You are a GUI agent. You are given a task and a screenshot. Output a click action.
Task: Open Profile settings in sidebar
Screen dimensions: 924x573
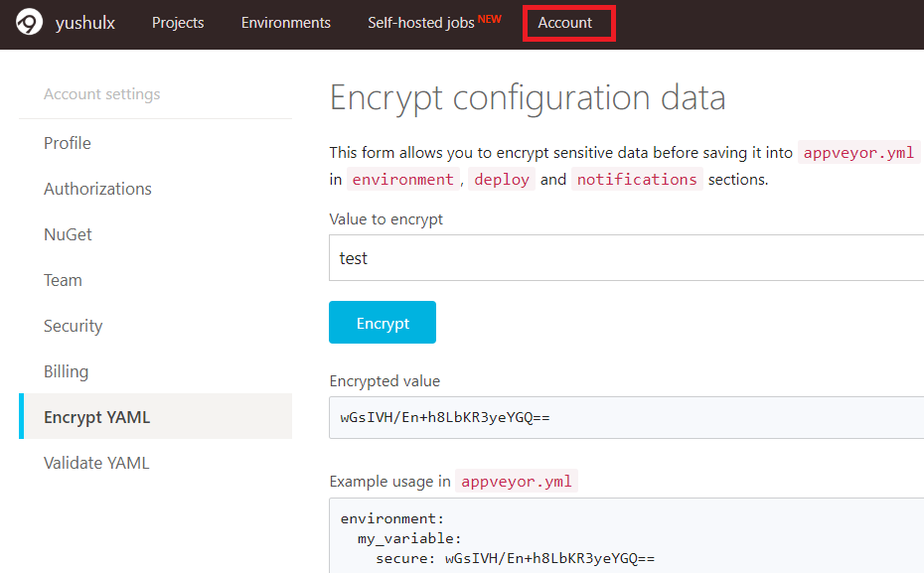(68, 143)
